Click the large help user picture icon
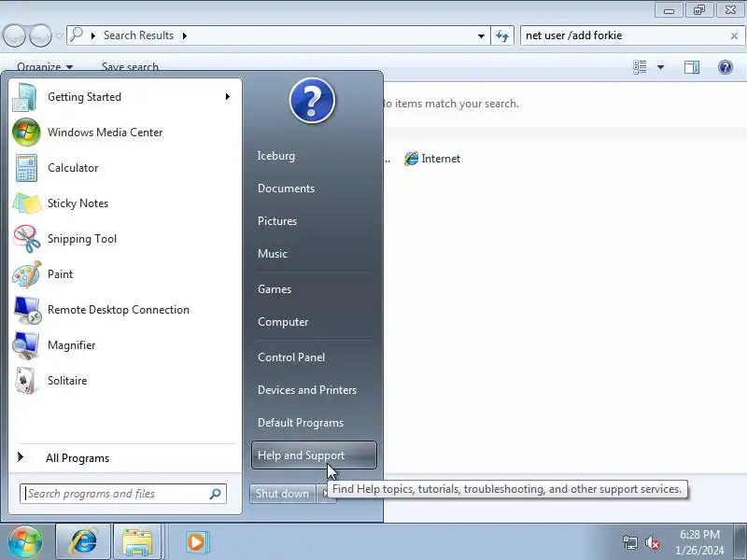This screenshot has width=747, height=560. pos(312,101)
